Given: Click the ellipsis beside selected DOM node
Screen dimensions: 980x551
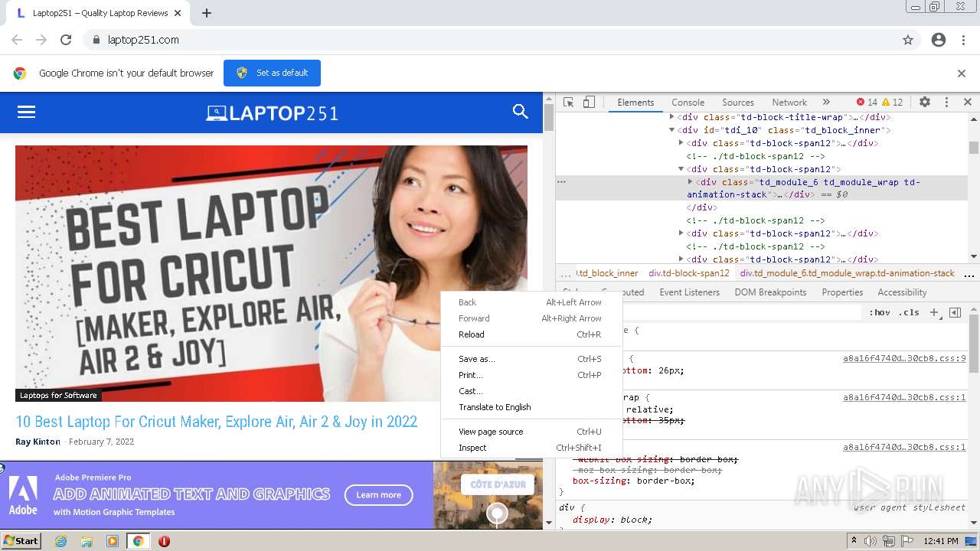Looking at the screenshot, I should point(561,182).
